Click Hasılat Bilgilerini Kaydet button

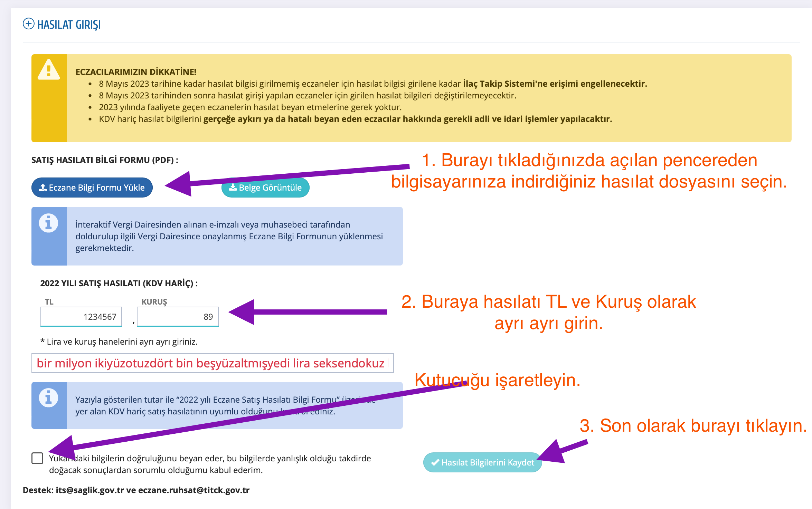click(x=482, y=462)
